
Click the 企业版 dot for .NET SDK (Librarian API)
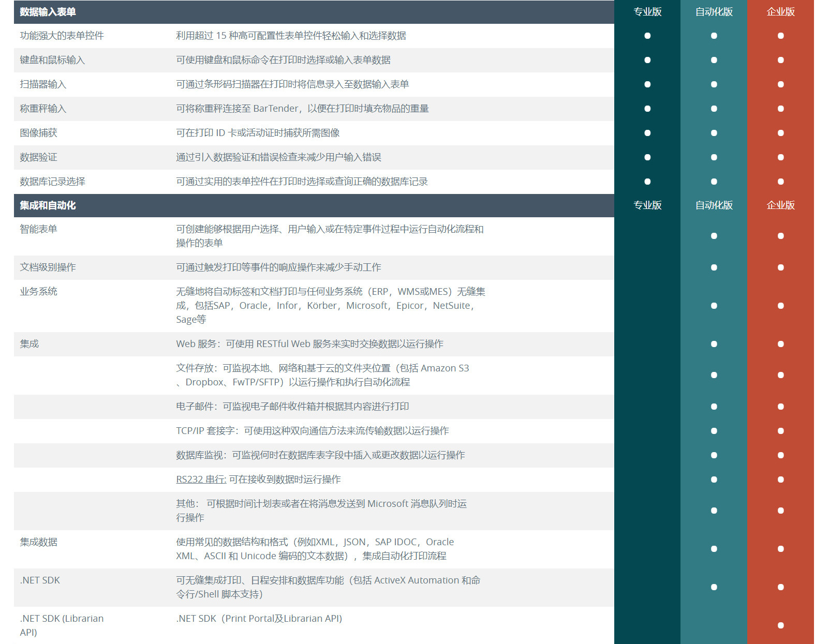[x=781, y=625]
